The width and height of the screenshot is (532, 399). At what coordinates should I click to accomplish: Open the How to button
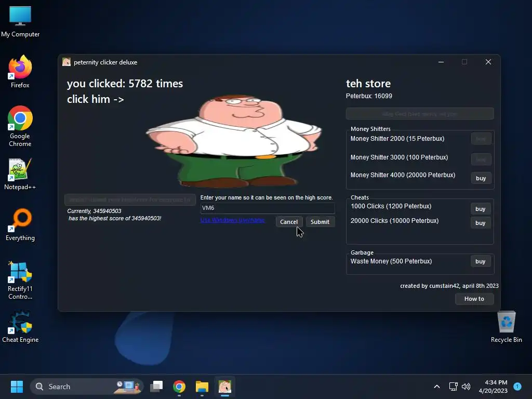pyautogui.click(x=474, y=299)
